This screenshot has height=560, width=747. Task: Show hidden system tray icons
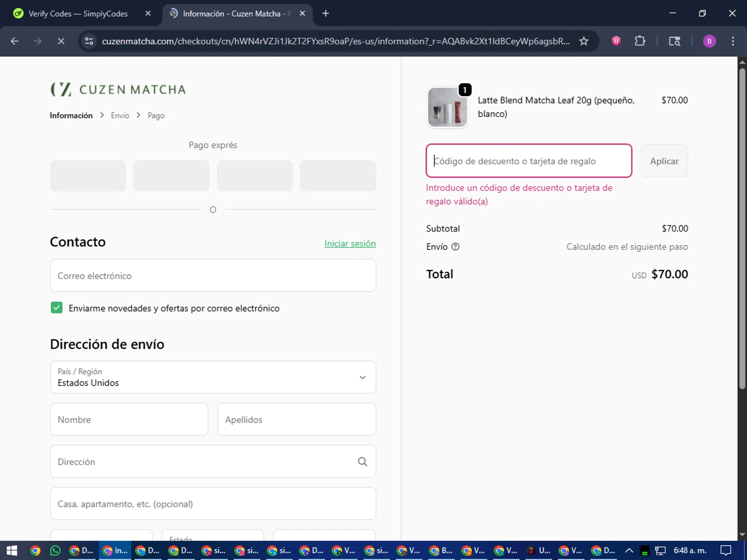(x=629, y=550)
